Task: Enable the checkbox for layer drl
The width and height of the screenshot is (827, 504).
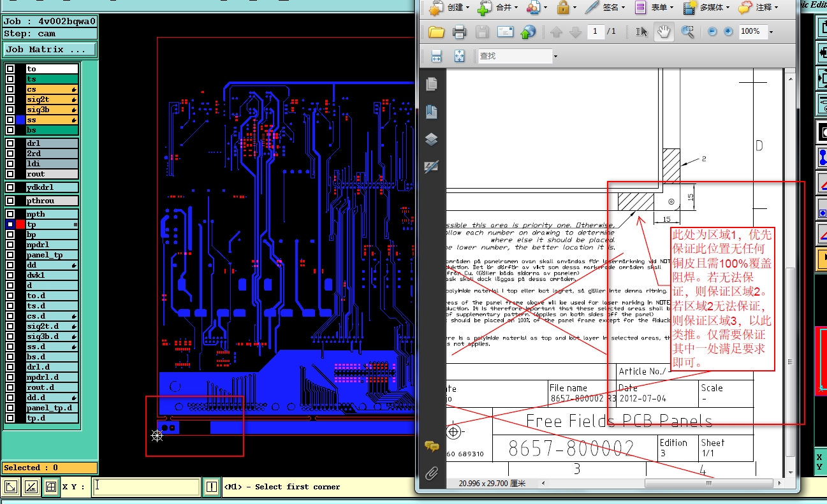Action: [10, 143]
